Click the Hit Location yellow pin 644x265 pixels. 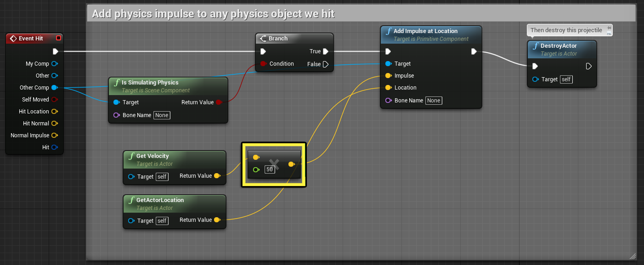(54, 111)
